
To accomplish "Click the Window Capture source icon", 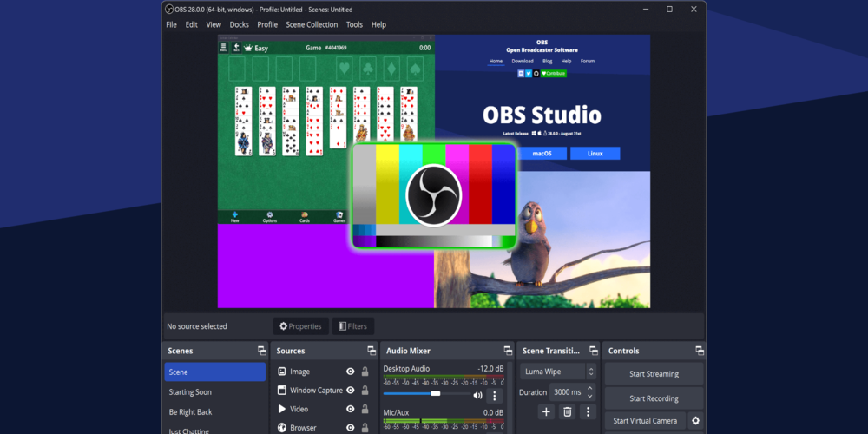I will (282, 391).
